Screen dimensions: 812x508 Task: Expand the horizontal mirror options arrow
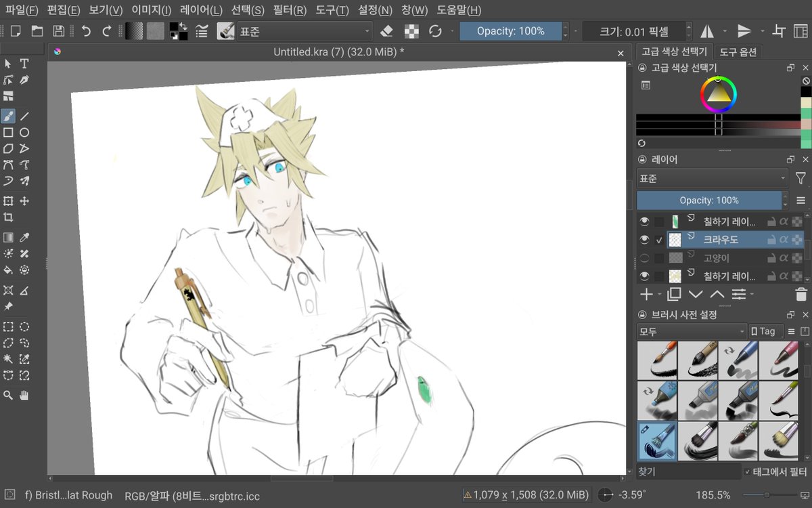[x=725, y=31]
